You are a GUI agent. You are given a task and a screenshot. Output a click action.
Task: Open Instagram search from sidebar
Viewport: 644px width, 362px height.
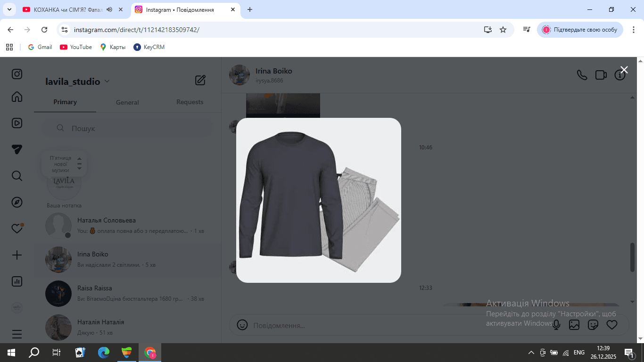click(17, 176)
